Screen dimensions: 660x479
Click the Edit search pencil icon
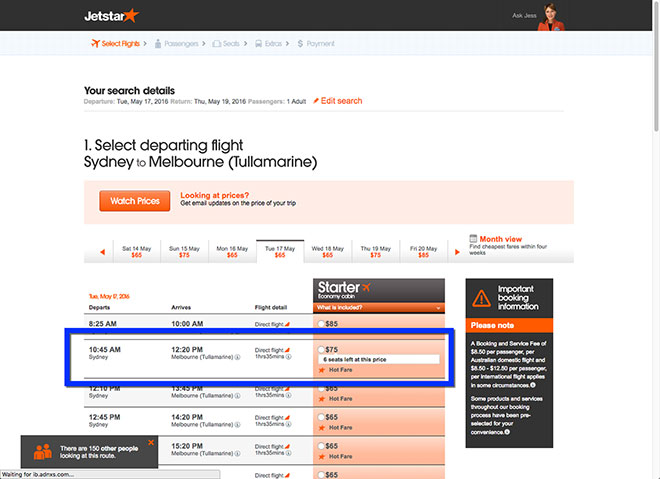pos(316,101)
